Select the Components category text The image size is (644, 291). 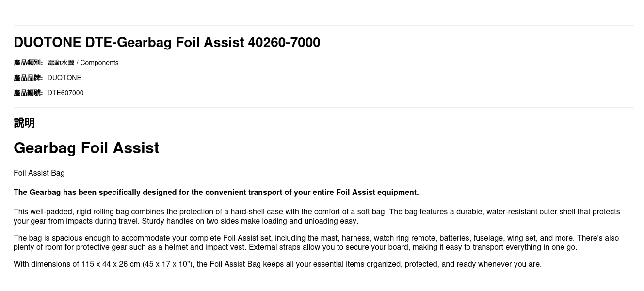pyautogui.click(x=99, y=63)
